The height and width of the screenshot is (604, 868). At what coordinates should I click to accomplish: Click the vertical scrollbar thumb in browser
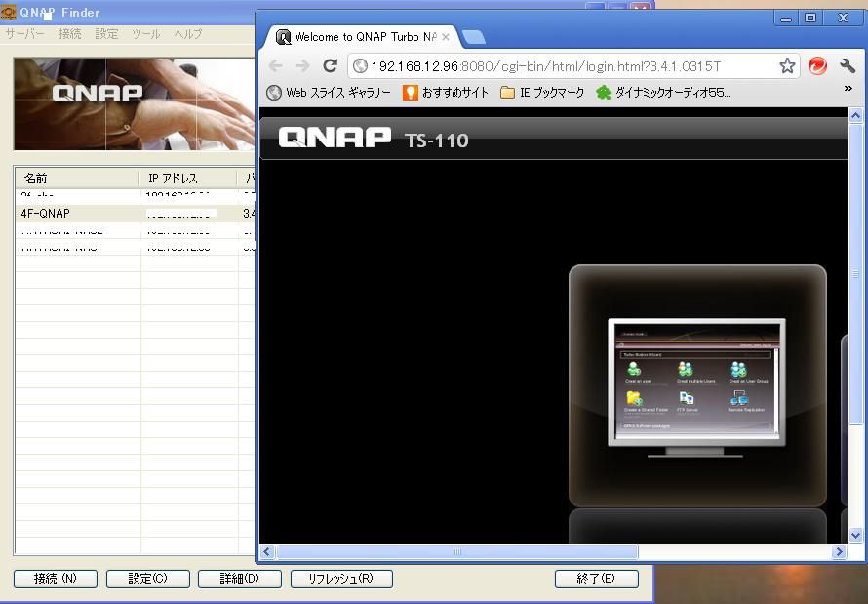point(856,274)
